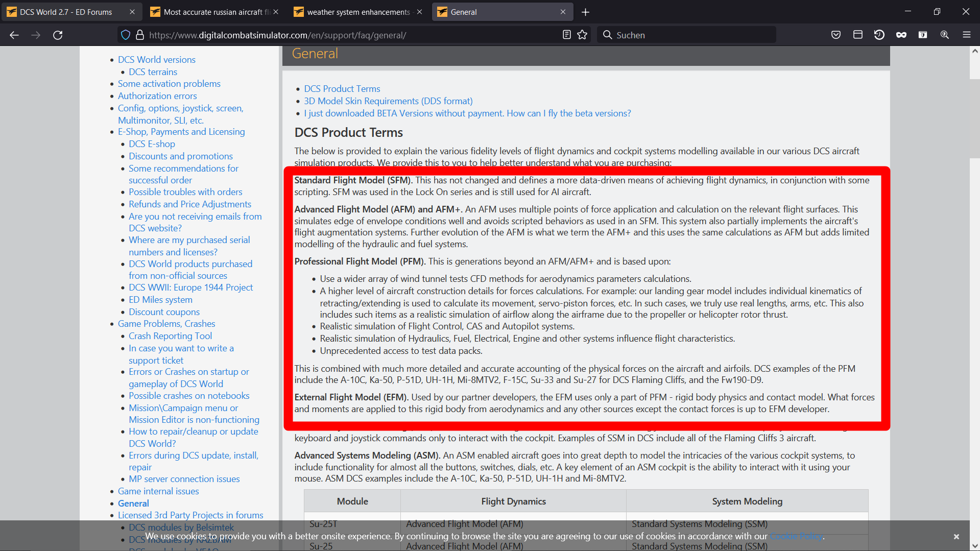Focus the Suchen search field

(x=686, y=35)
